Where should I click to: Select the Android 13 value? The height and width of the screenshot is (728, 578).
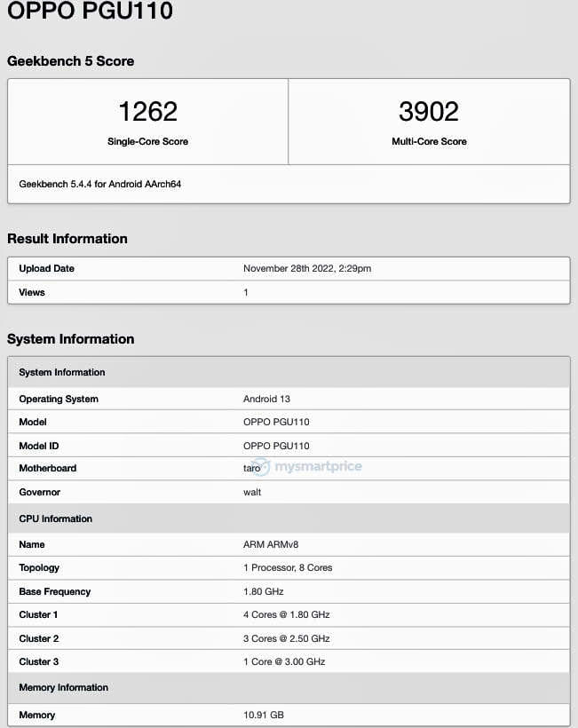click(x=266, y=400)
